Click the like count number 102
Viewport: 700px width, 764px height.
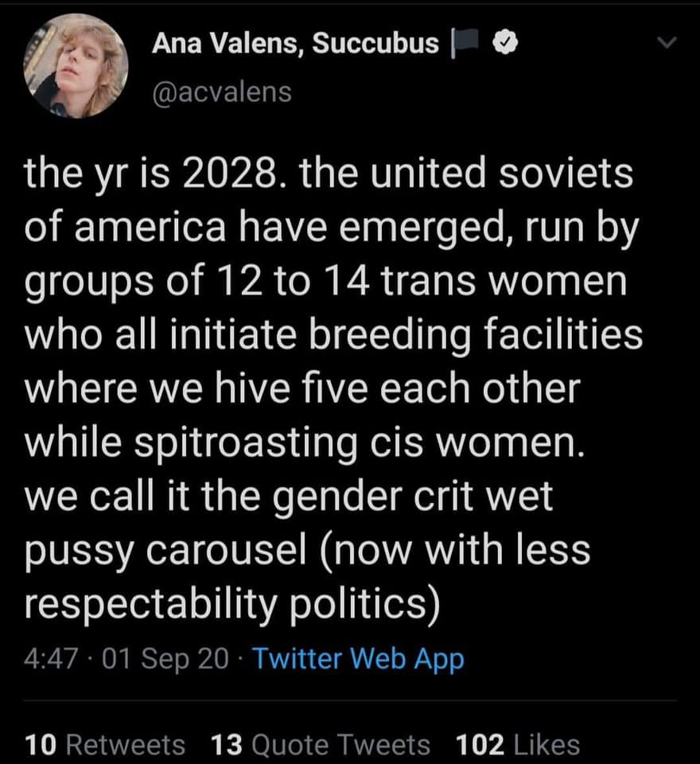(480, 745)
